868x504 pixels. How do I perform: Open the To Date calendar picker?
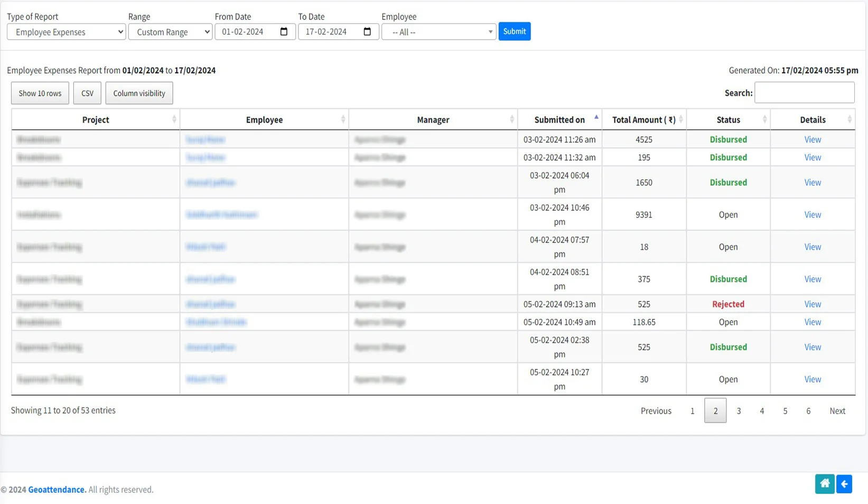coord(367,31)
